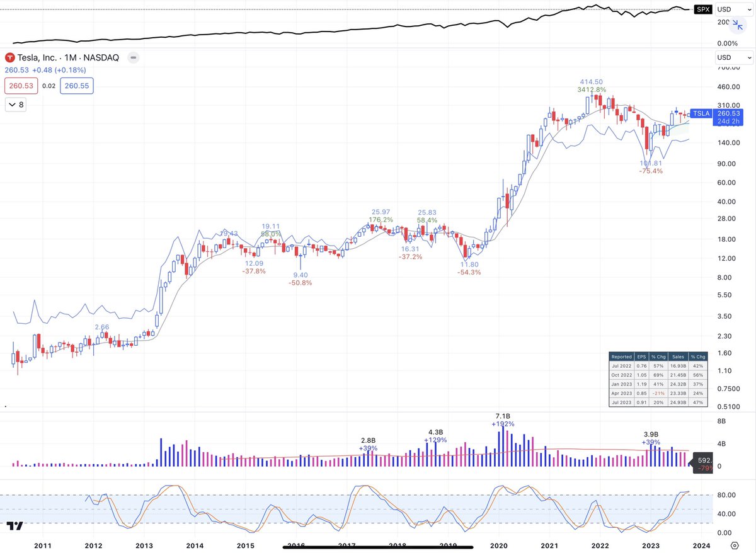The image size is (756, 553).
Task: Click the 12.09 low annotation
Action: [255, 263]
